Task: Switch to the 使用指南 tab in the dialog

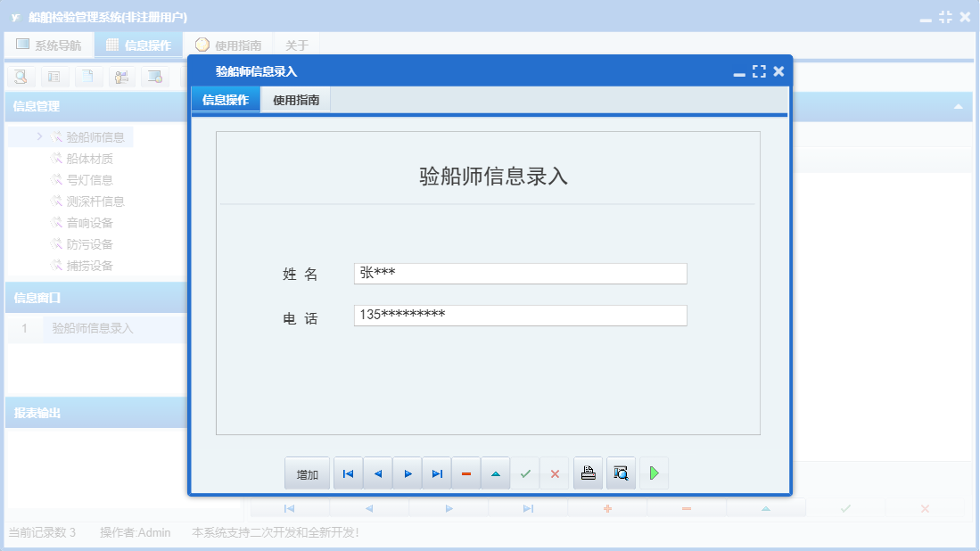Action: pyautogui.click(x=297, y=100)
